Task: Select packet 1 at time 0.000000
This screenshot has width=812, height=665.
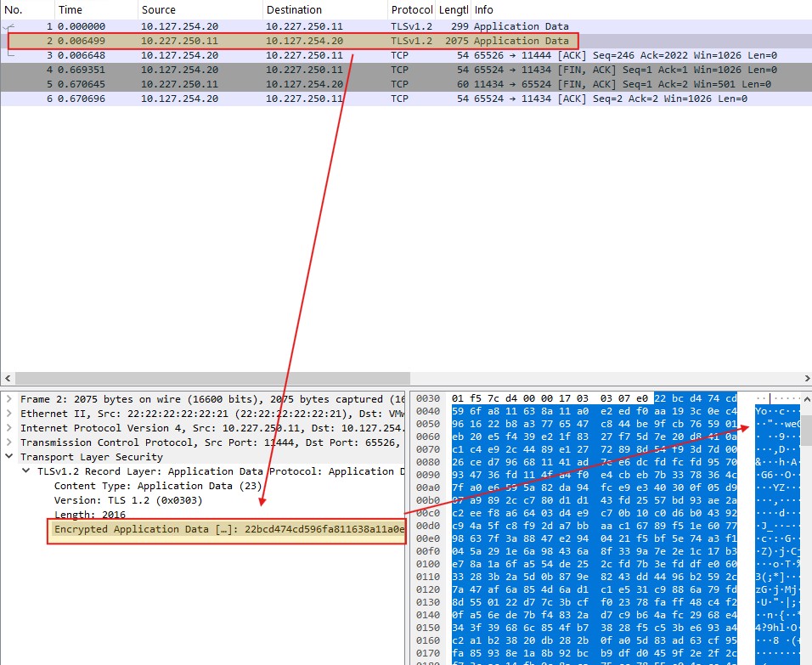Action: 406,26
